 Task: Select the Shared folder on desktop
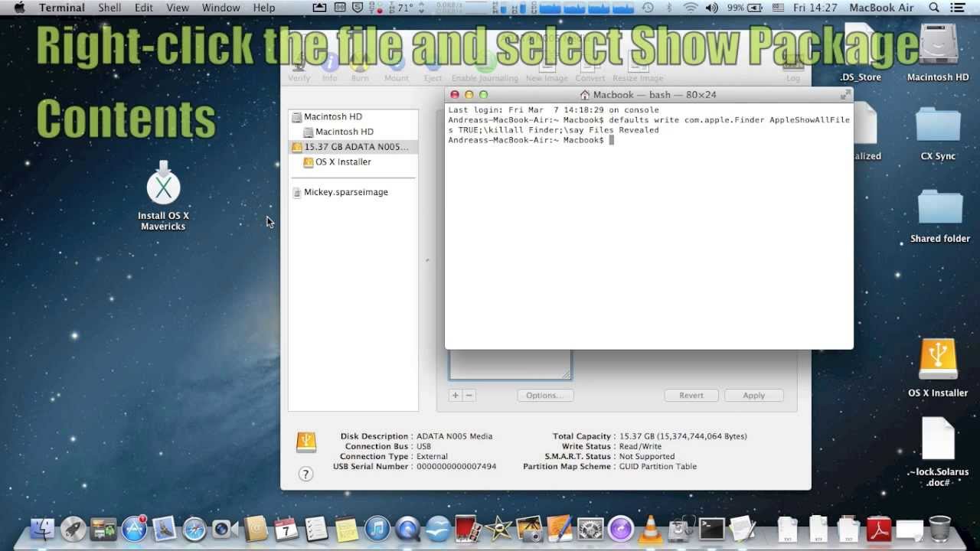[939, 217]
